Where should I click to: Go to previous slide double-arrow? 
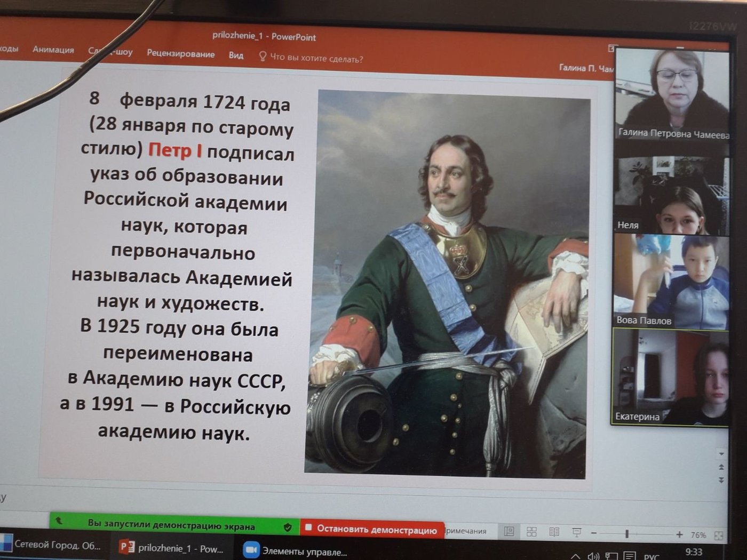[721, 467]
